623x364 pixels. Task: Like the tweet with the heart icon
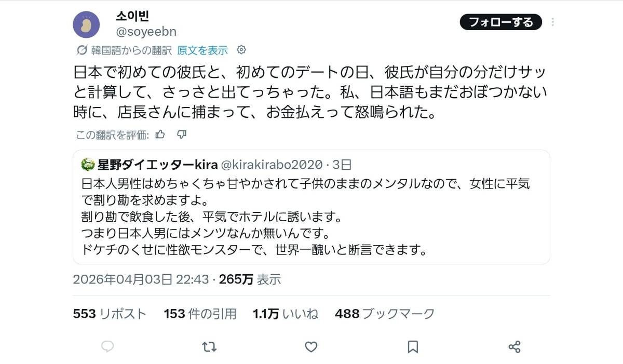[311, 346]
